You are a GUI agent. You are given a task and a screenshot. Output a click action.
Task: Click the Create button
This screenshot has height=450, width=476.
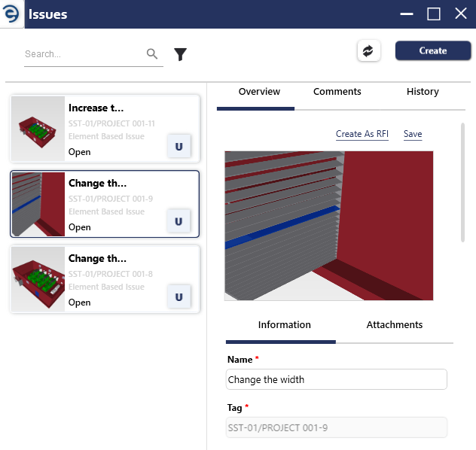tap(433, 50)
